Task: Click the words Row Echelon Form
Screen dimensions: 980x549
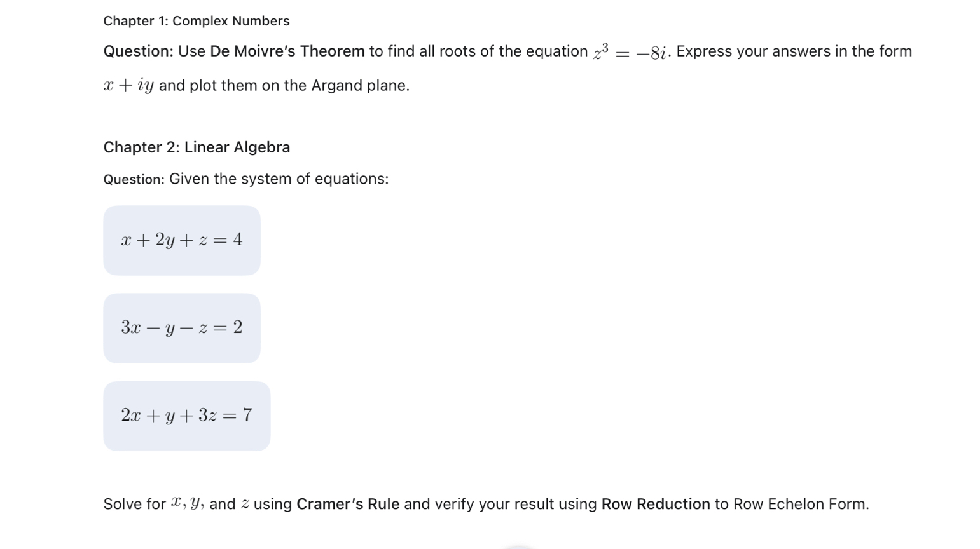Action: point(800,505)
